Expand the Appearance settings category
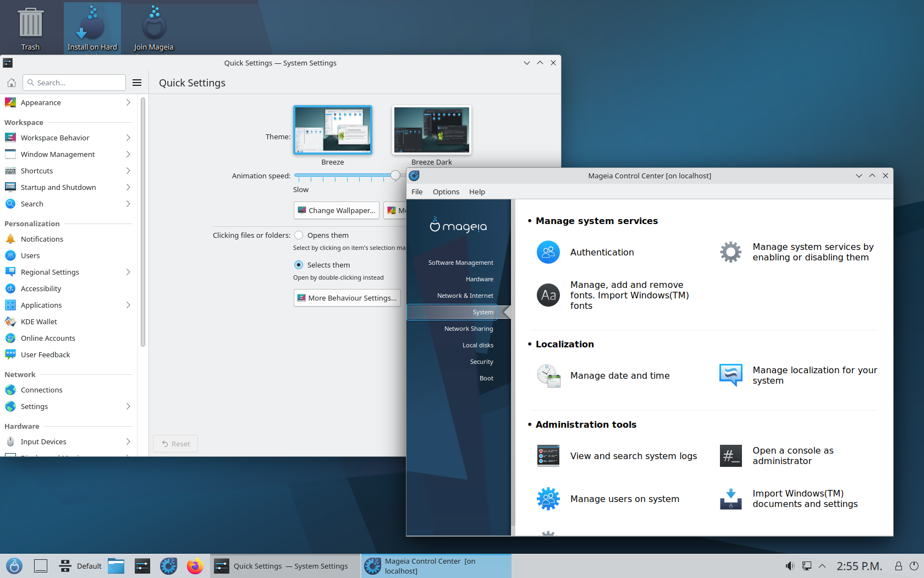Image resolution: width=924 pixels, height=578 pixels. pos(68,102)
